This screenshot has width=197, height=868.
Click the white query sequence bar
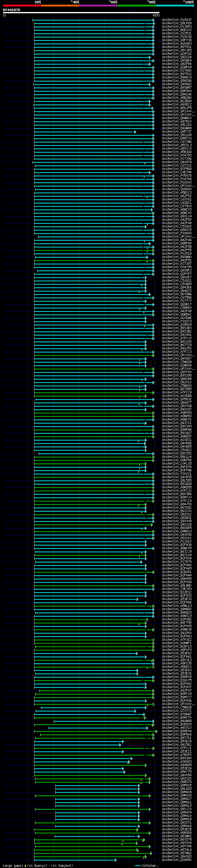pos(81,12)
